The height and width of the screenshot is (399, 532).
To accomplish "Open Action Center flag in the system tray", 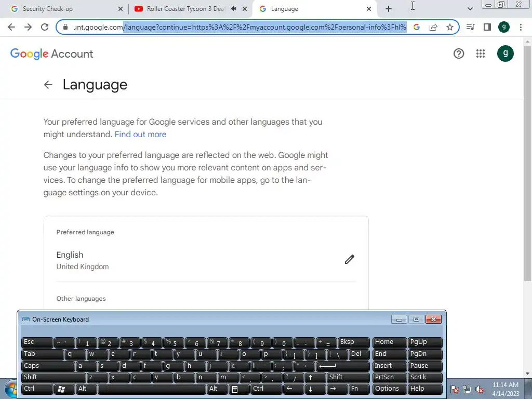I will pyautogui.click(x=455, y=390).
